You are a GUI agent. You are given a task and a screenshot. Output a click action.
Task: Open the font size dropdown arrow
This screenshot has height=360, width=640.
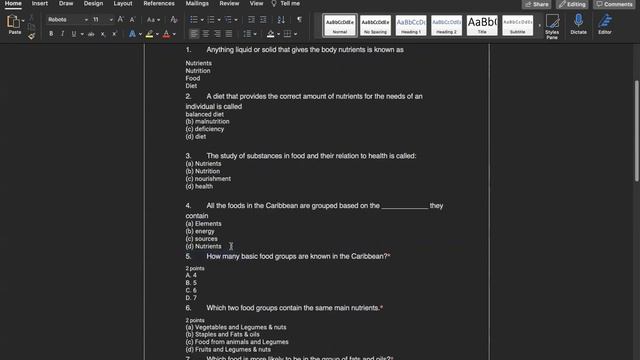(x=111, y=20)
